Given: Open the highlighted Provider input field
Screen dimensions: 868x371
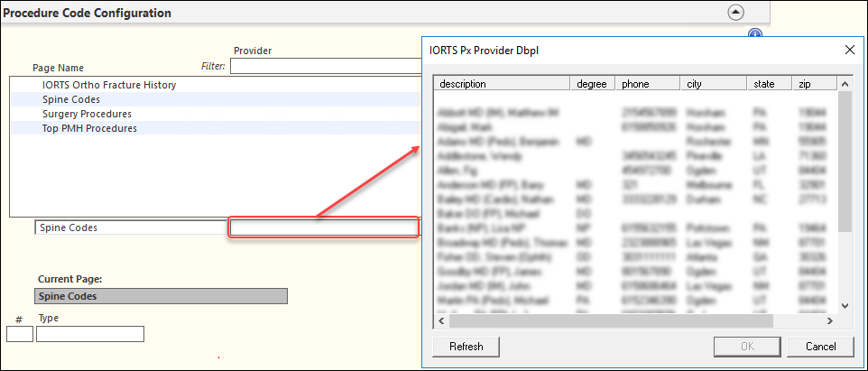Looking at the screenshot, I should [324, 227].
